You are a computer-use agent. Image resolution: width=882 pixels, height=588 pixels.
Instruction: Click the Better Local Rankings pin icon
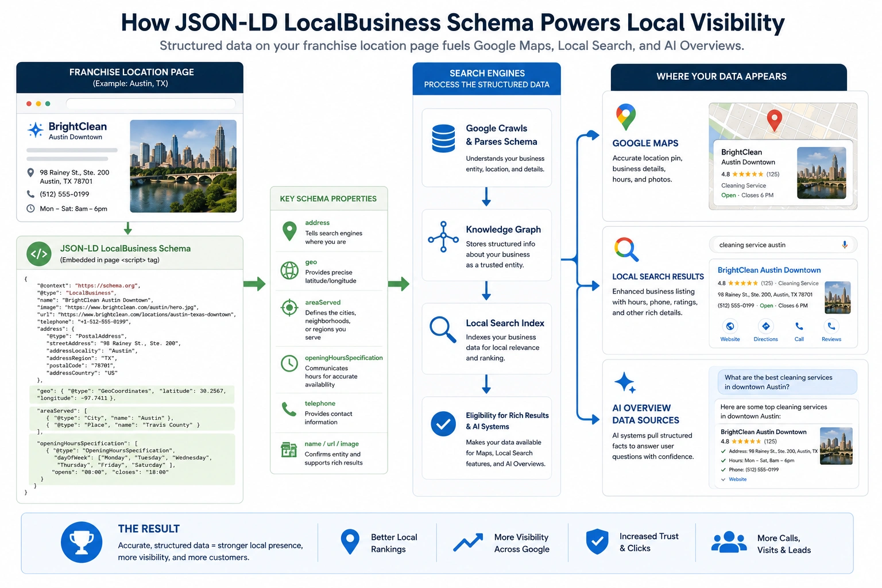(x=350, y=542)
